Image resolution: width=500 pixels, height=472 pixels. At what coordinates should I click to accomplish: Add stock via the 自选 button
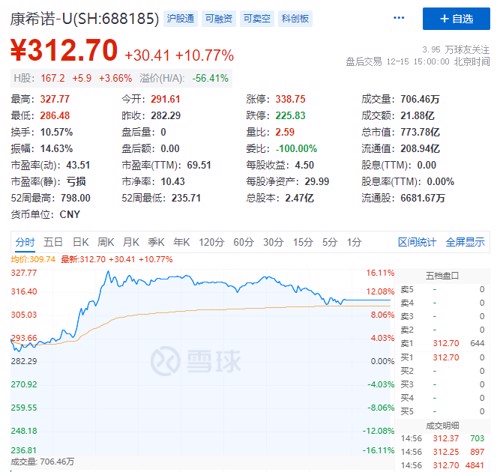pyautogui.click(x=456, y=19)
